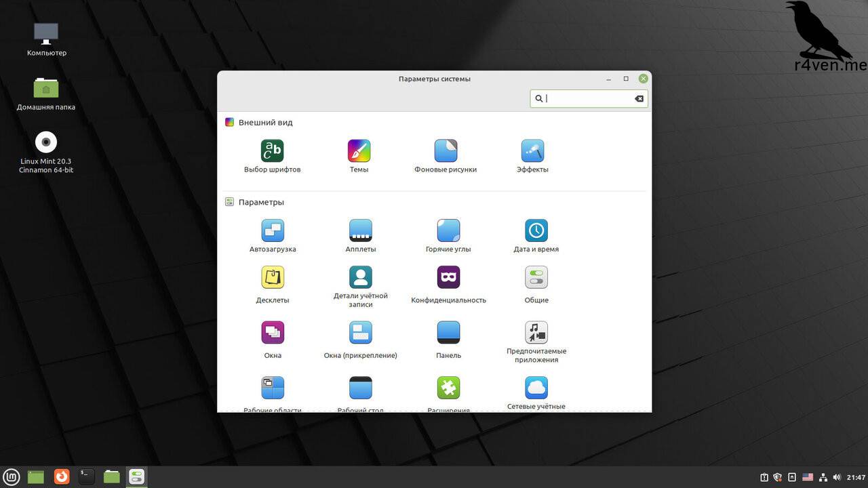The image size is (868, 488).
Task: Open Темы theme settings
Action: (x=359, y=151)
